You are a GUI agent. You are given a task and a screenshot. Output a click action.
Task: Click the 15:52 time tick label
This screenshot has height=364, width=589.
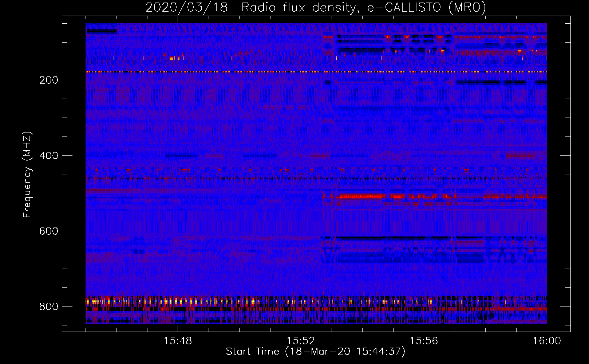pyautogui.click(x=301, y=341)
